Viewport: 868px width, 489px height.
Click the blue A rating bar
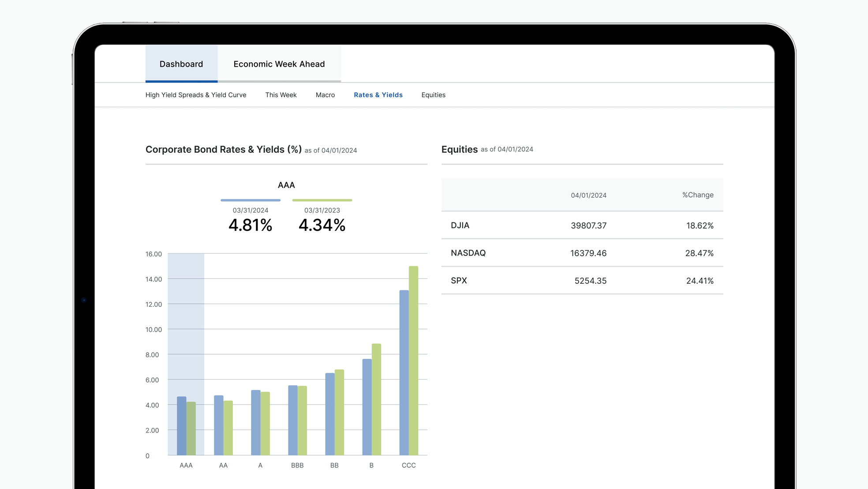[x=255, y=423]
